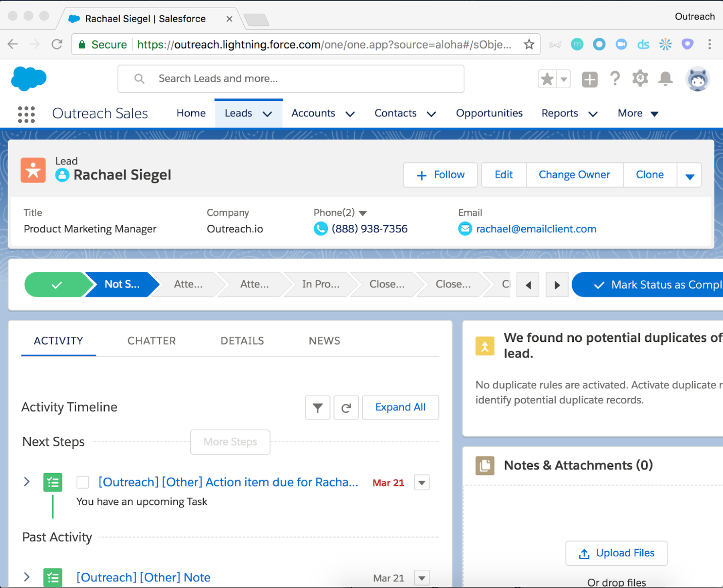Open the Reports tab dropdown chevron
Image resolution: width=723 pixels, height=588 pixels.
[593, 114]
